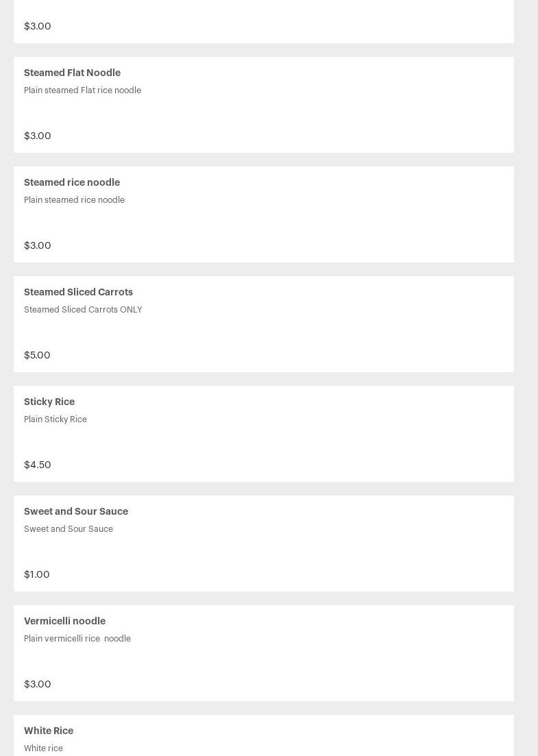Click the $5.00 price on carrots
538x756 pixels.
(x=37, y=355)
